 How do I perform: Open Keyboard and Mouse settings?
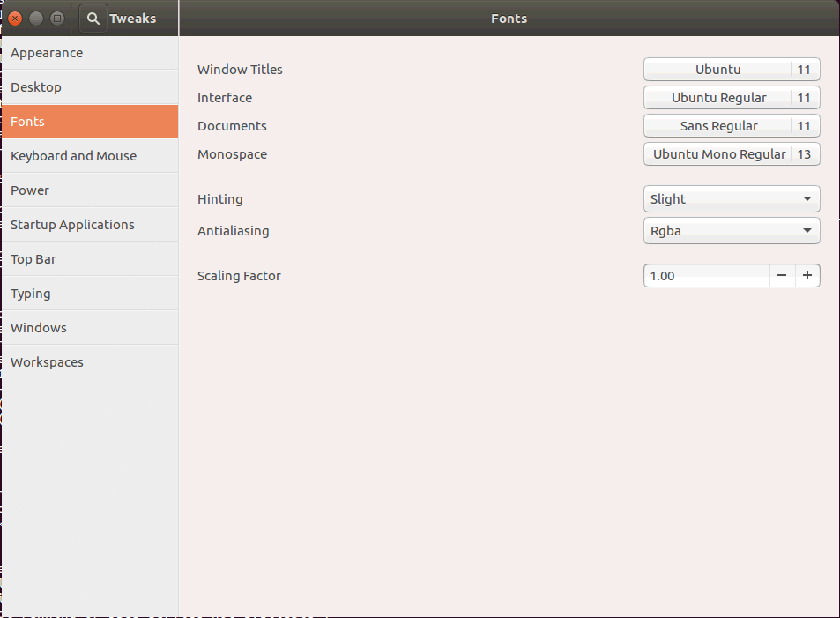point(90,155)
